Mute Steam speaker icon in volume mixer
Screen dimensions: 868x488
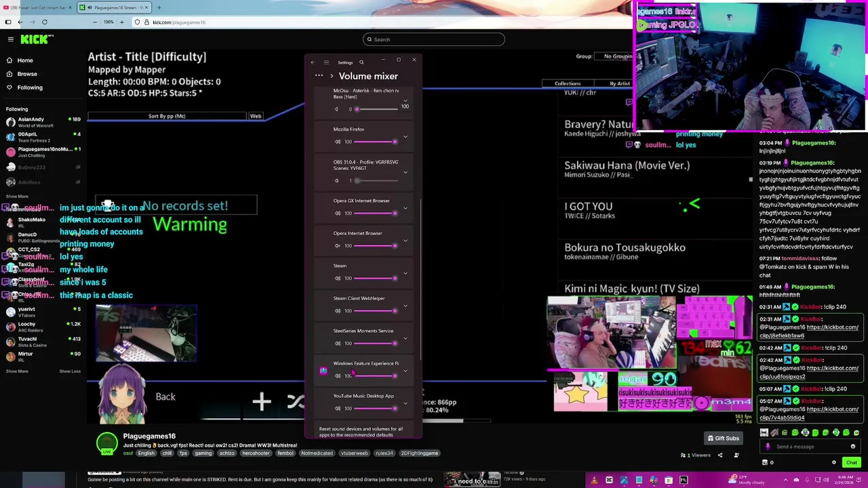(338, 278)
